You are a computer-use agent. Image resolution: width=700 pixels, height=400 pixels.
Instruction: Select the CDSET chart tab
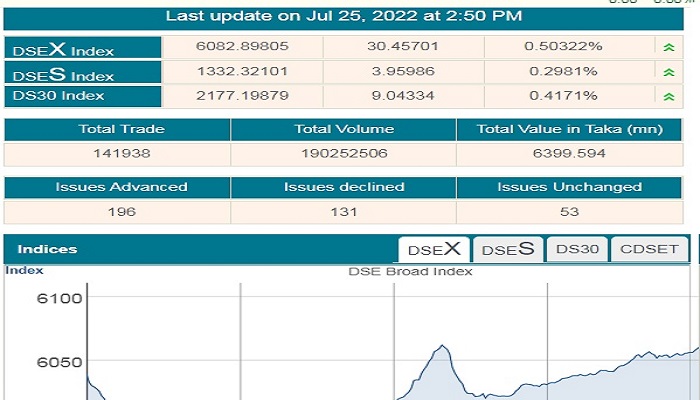(x=650, y=249)
